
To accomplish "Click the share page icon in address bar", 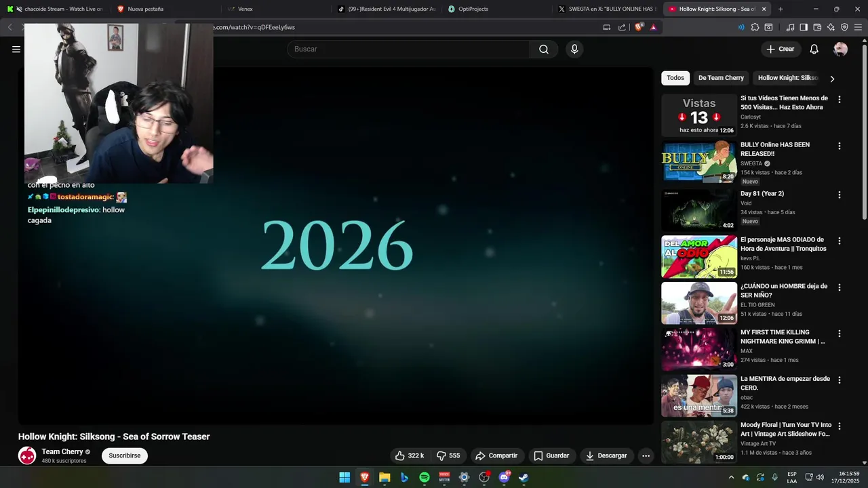I will (622, 27).
